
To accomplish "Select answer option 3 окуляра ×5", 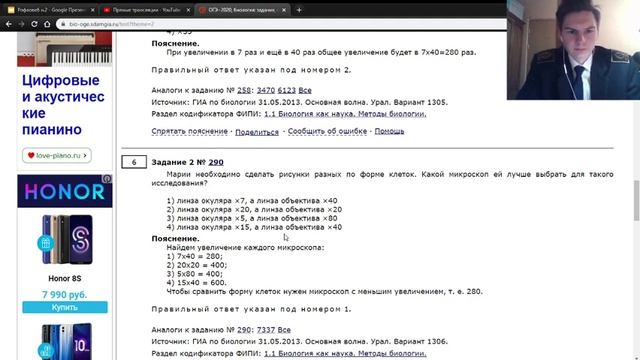I will (x=252, y=218).
